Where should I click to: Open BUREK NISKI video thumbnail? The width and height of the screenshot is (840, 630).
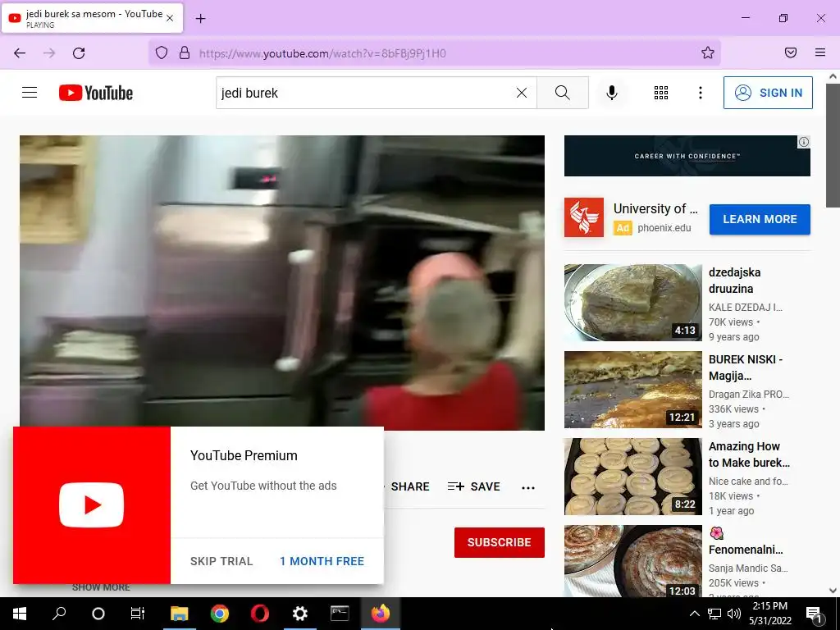632,390
